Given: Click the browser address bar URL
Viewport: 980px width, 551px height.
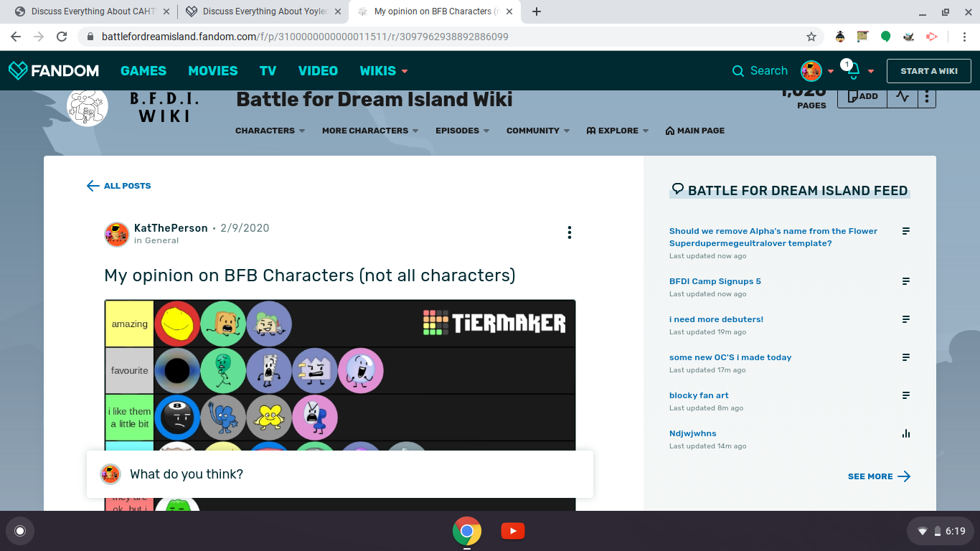Looking at the screenshot, I should coord(305,37).
